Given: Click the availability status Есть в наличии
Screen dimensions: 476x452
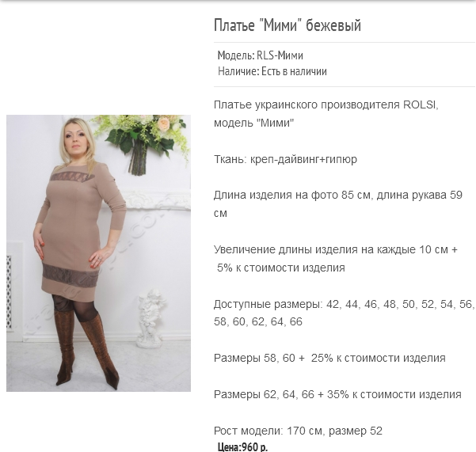Looking at the screenshot, I should [x=294, y=71].
